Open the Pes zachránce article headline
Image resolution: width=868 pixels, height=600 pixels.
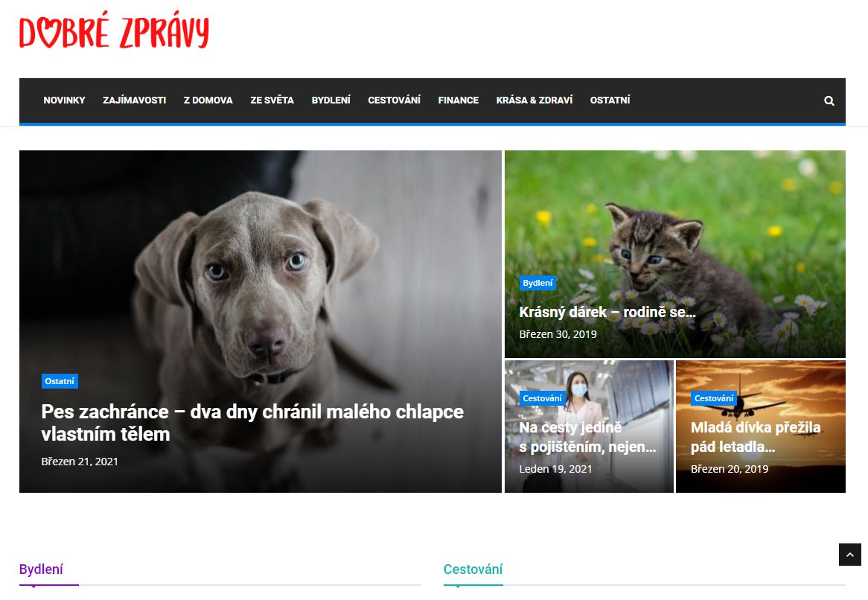[x=252, y=422]
